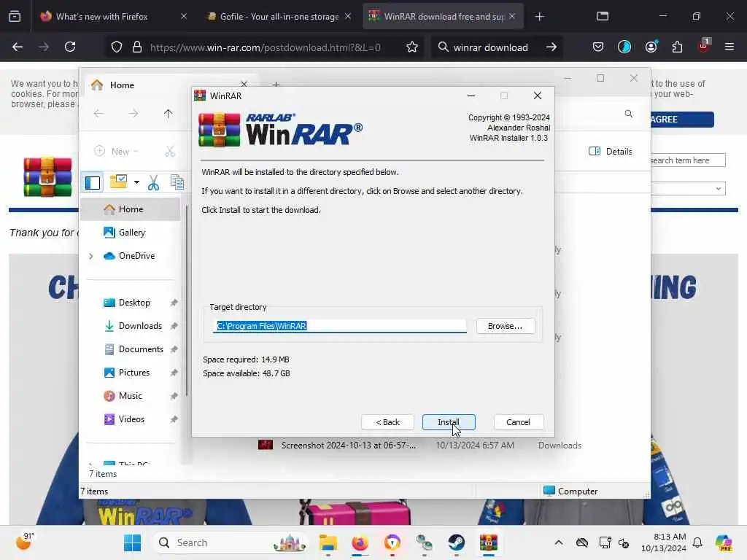Close the WinRAR installer dialog
Screen dimensions: 747x560
538,96
